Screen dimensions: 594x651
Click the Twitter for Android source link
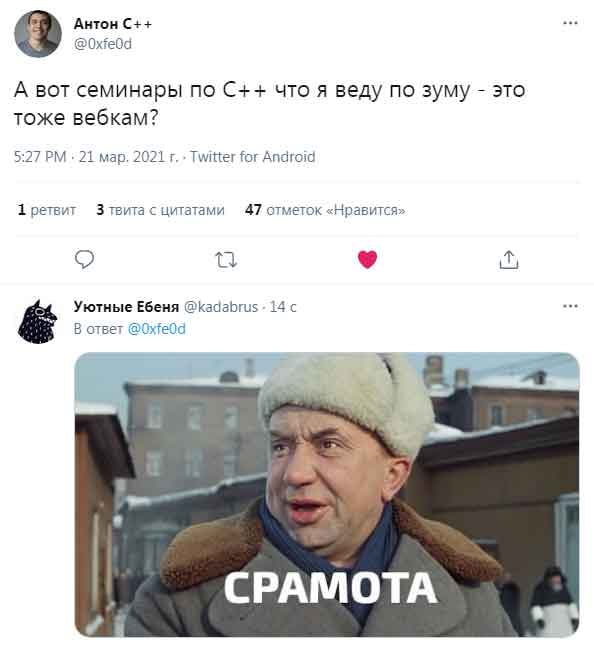[x=253, y=157]
